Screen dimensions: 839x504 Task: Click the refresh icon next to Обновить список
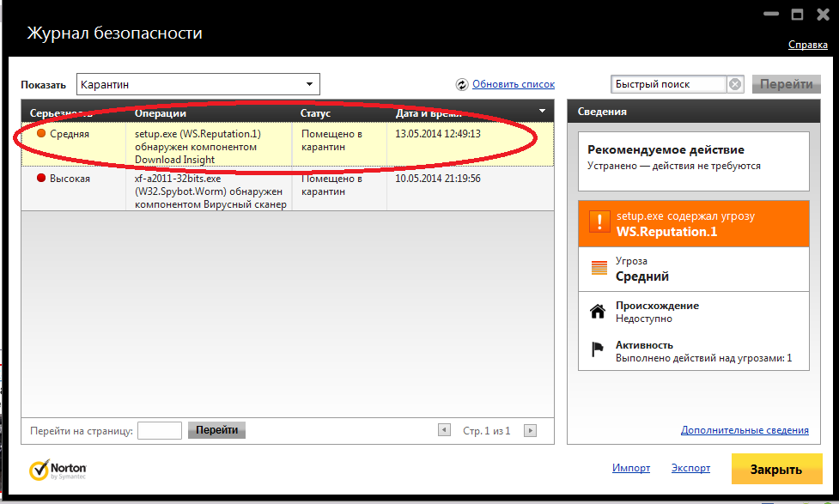coord(462,84)
